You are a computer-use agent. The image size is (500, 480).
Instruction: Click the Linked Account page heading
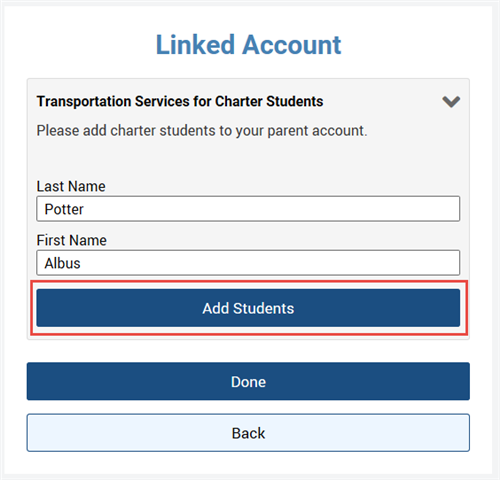click(249, 44)
